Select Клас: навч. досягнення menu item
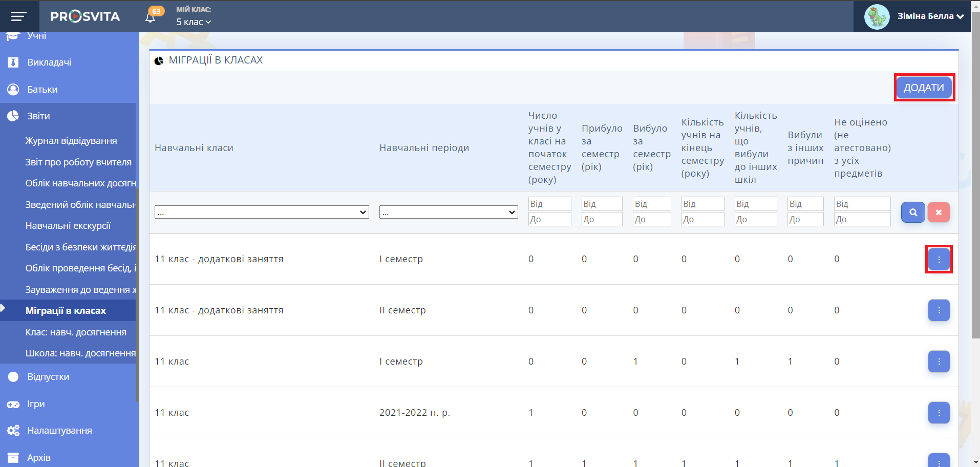 (76, 332)
